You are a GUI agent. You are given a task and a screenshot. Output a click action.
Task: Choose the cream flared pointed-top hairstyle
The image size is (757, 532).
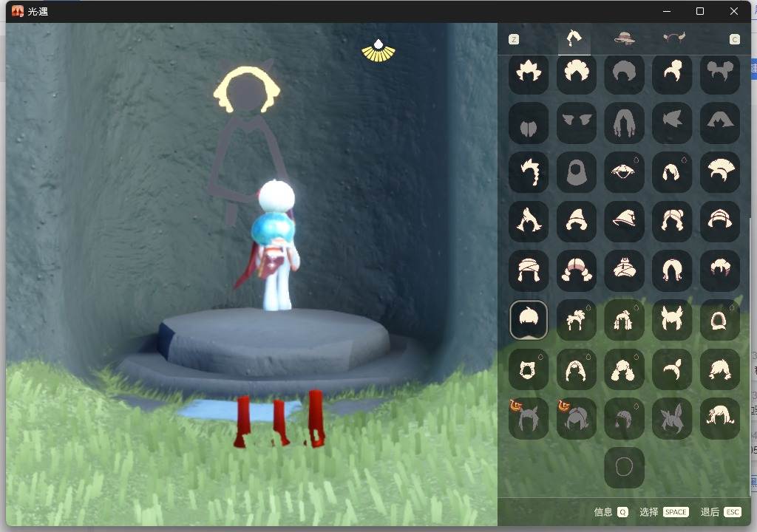(529, 222)
